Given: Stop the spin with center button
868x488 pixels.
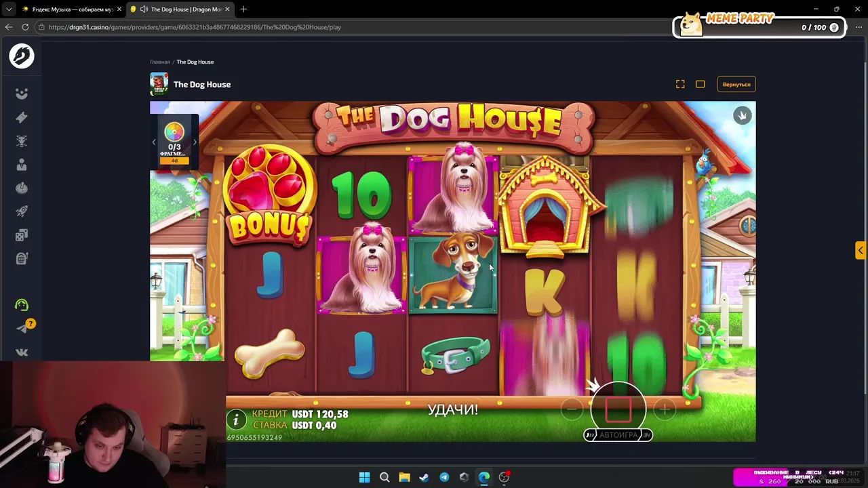Looking at the screenshot, I should coord(618,409).
